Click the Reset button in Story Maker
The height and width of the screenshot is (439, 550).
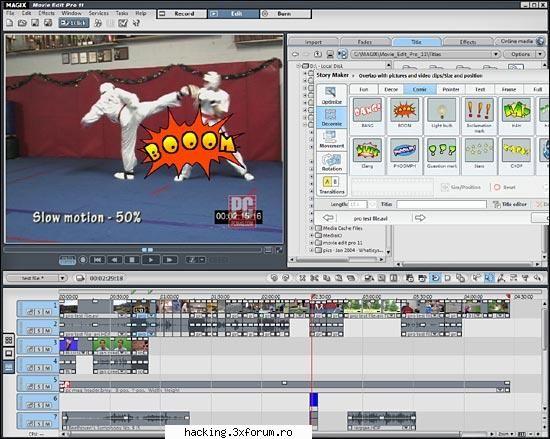coord(505,187)
